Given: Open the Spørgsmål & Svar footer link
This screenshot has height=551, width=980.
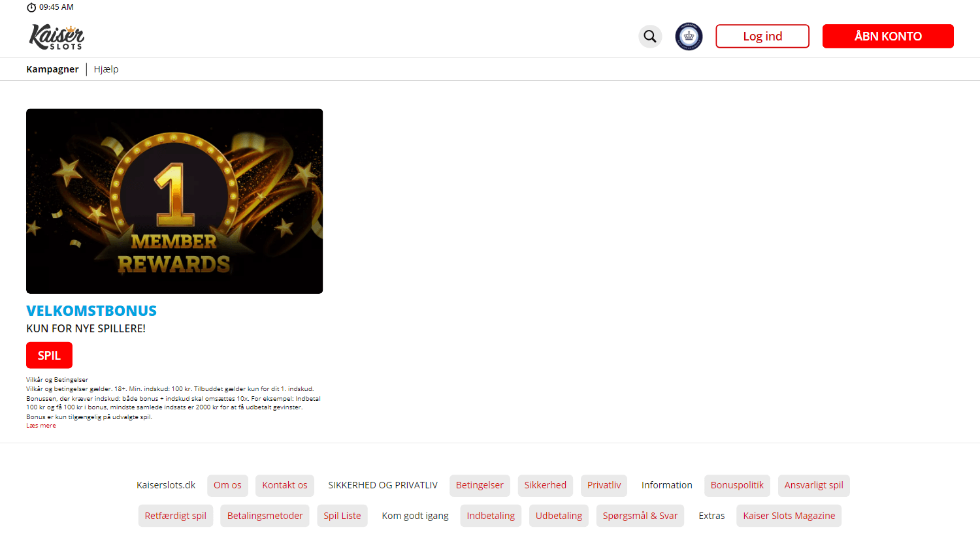Looking at the screenshot, I should (640, 516).
